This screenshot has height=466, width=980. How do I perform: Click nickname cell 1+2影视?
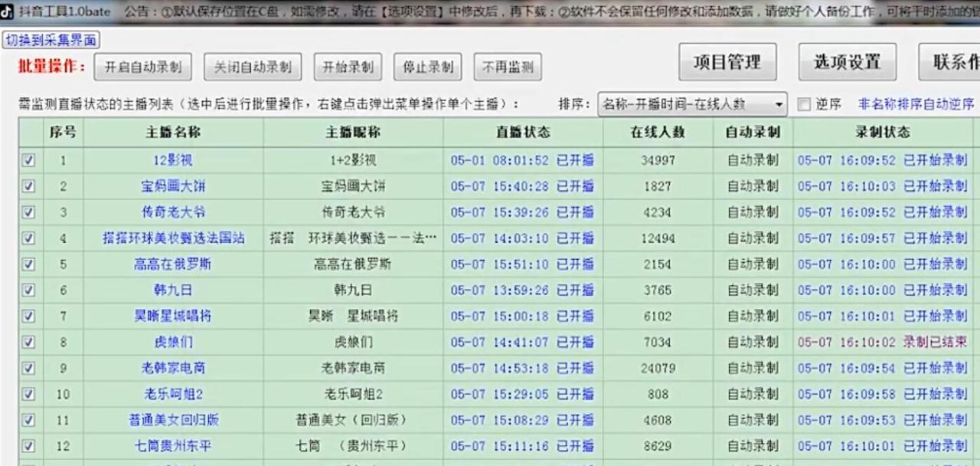click(x=353, y=160)
